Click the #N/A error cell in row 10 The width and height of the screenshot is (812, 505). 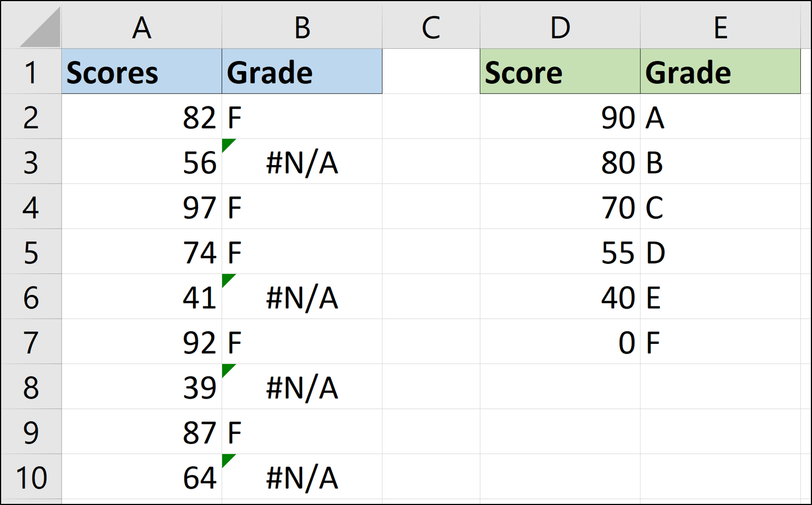[x=302, y=477]
